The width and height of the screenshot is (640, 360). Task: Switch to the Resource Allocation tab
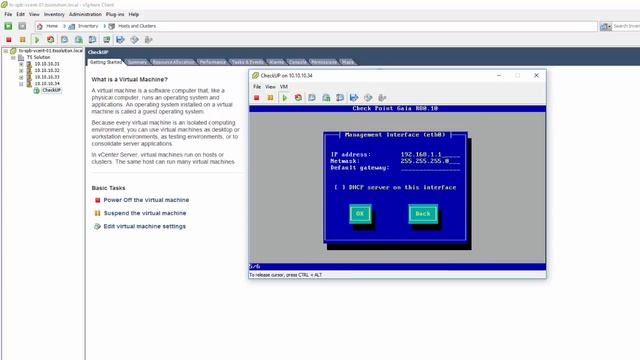coord(174,62)
